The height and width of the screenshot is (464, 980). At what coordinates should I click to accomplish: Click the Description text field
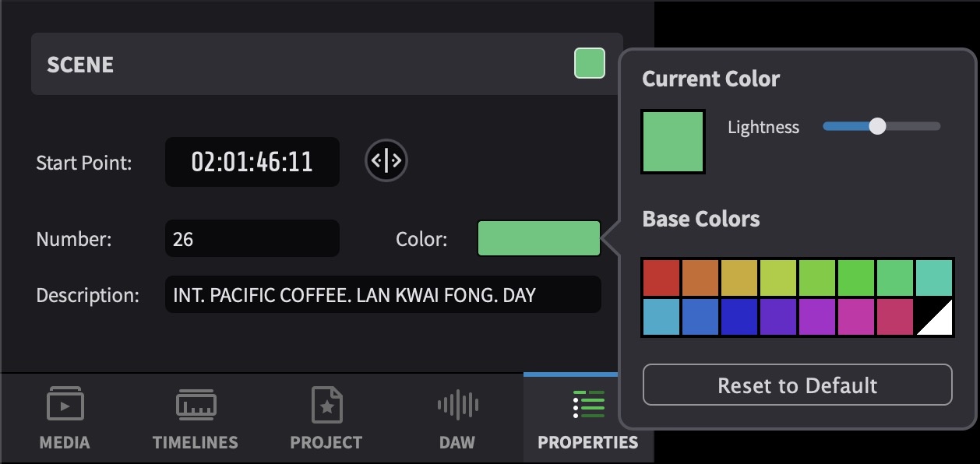coord(383,295)
